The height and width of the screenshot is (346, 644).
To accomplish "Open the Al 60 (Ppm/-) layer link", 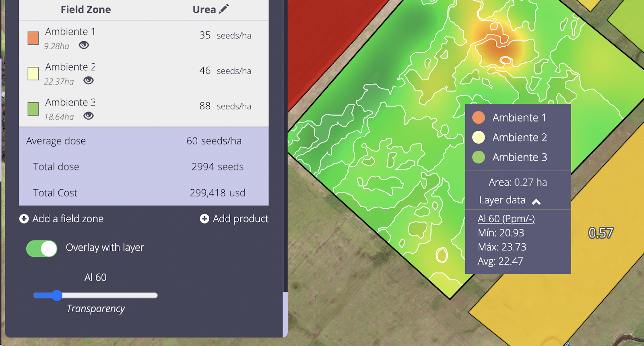I will [x=506, y=219].
